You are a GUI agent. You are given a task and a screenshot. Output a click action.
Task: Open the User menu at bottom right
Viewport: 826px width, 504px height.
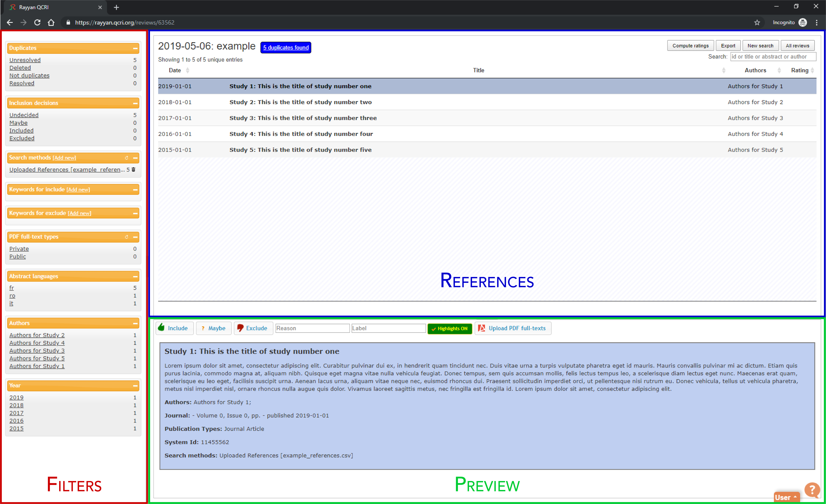coord(787,497)
